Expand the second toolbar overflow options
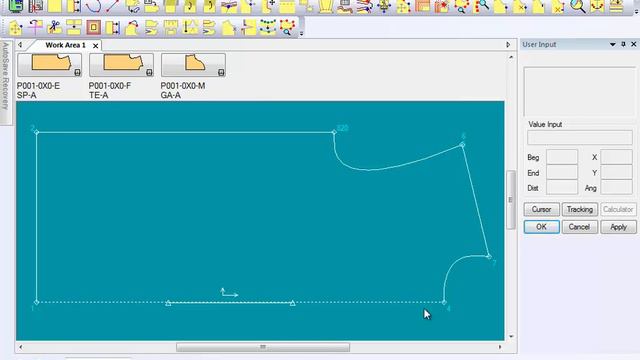The width and height of the screenshot is (640, 360). click(x=302, y=33)
